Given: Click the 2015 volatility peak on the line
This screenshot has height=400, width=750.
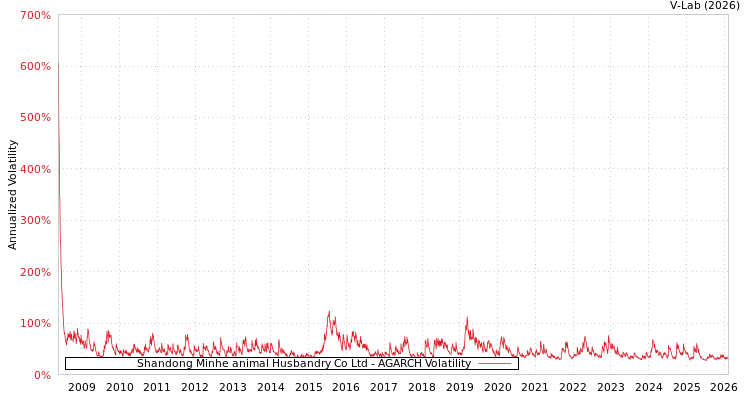Looking at the screenshot, I should click(329, 312).
